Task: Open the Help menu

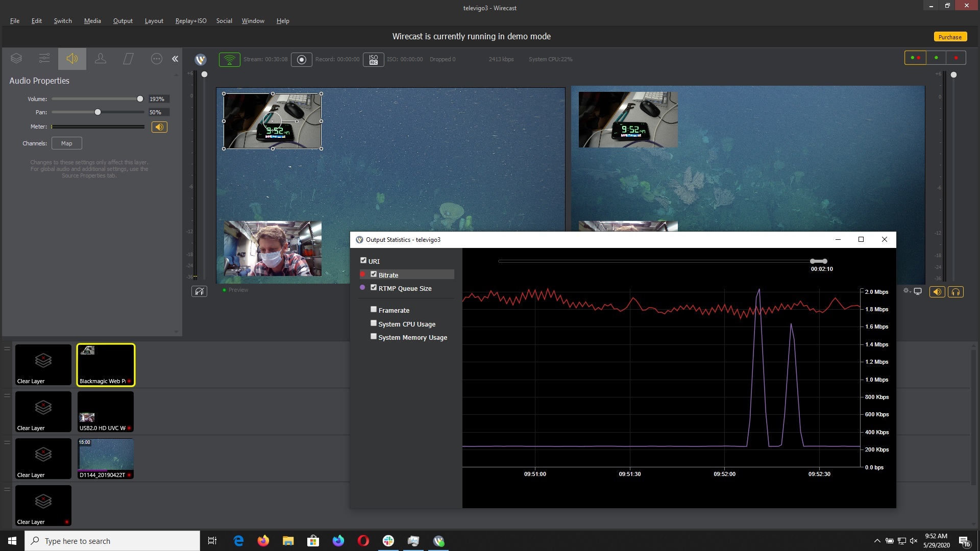Action: (x=283, y=21)
